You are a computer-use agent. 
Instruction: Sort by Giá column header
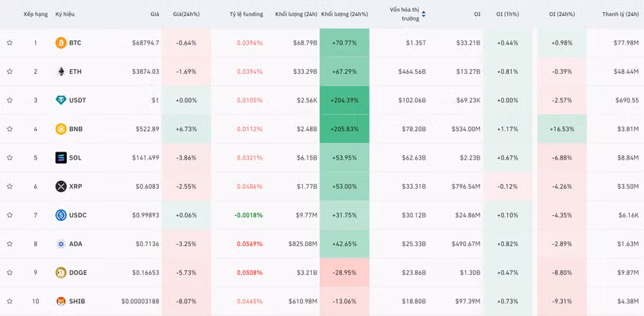[154, 14]
